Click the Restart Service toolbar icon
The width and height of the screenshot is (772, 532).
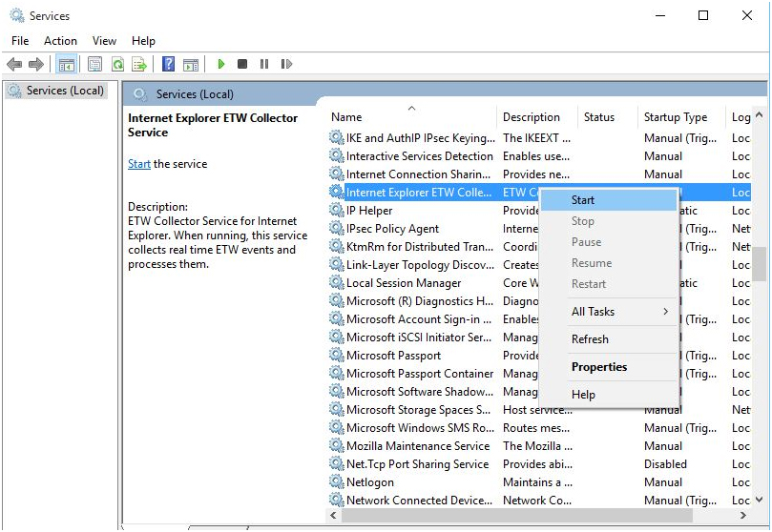(x=286, y=64)
